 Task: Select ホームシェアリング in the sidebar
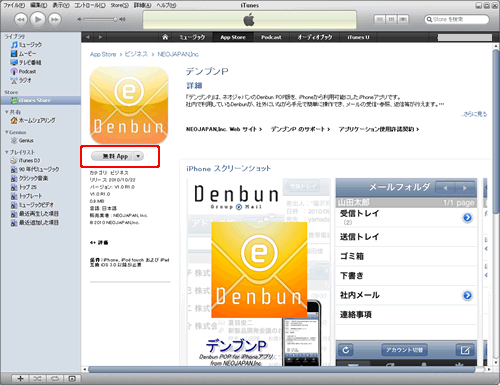point(33,120)
